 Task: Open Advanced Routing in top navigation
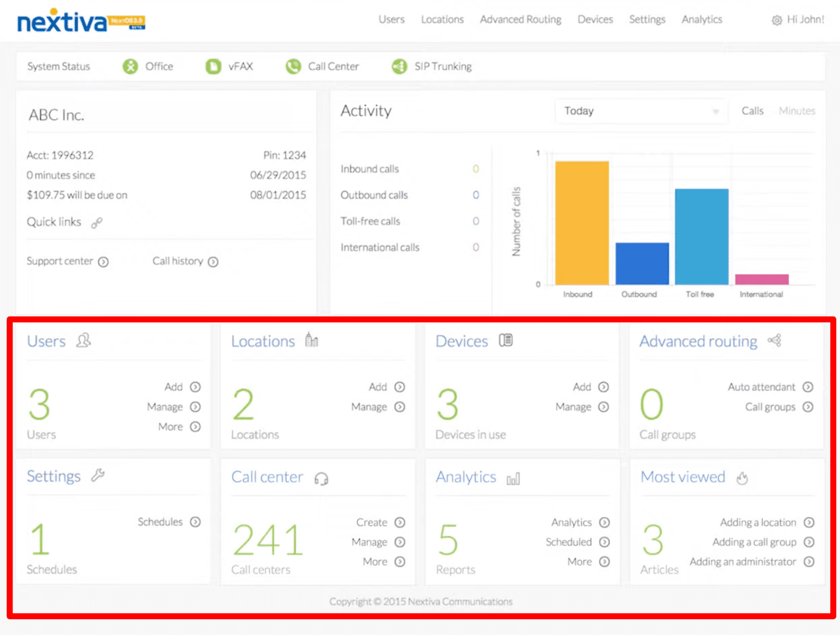coord(520,20)
